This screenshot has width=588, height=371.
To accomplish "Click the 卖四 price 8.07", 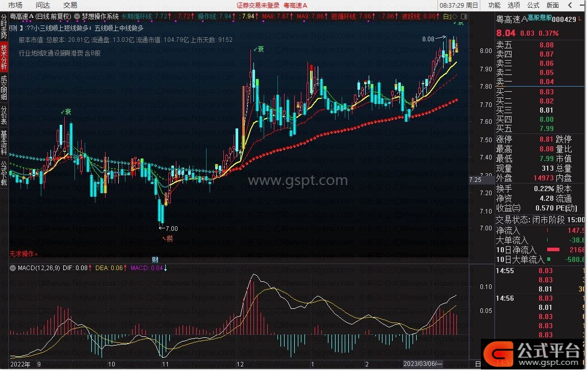I will (546, 54).
